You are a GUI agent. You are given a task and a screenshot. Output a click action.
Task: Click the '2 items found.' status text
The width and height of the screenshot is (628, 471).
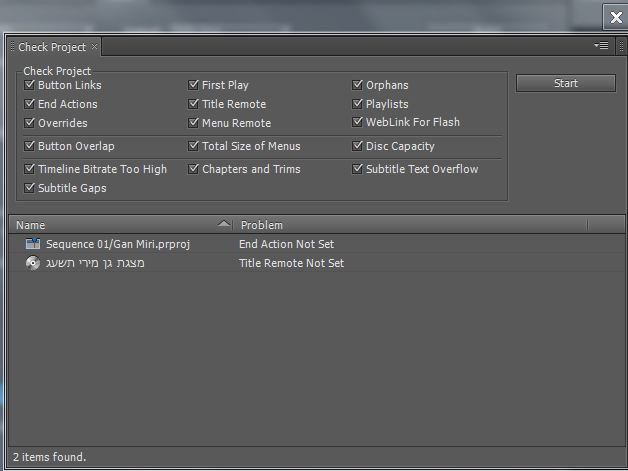click(x=50, y=457)
